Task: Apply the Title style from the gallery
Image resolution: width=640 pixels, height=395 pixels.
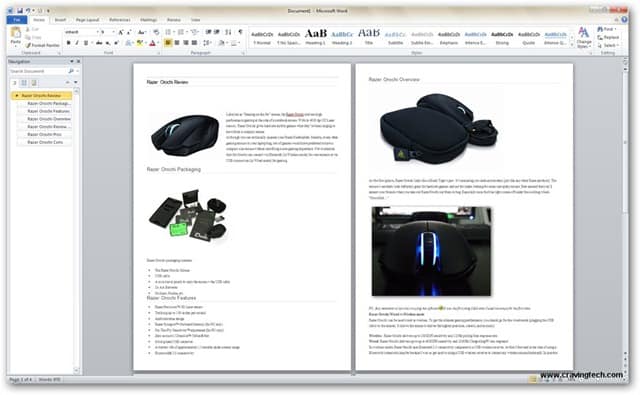Action: click(x=369, y=36)
